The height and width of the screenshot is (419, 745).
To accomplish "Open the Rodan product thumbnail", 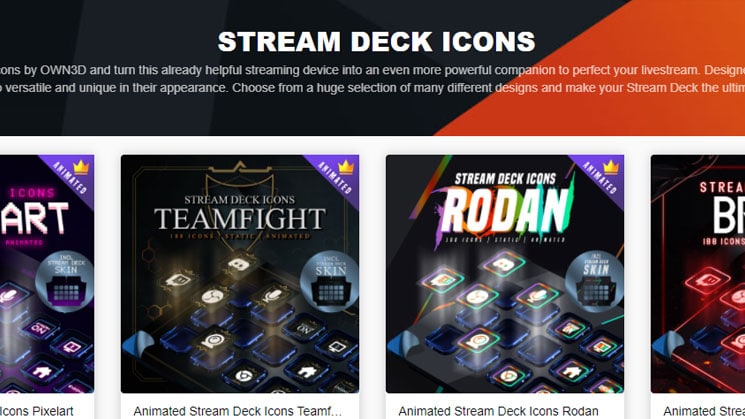I will point(505,274).
